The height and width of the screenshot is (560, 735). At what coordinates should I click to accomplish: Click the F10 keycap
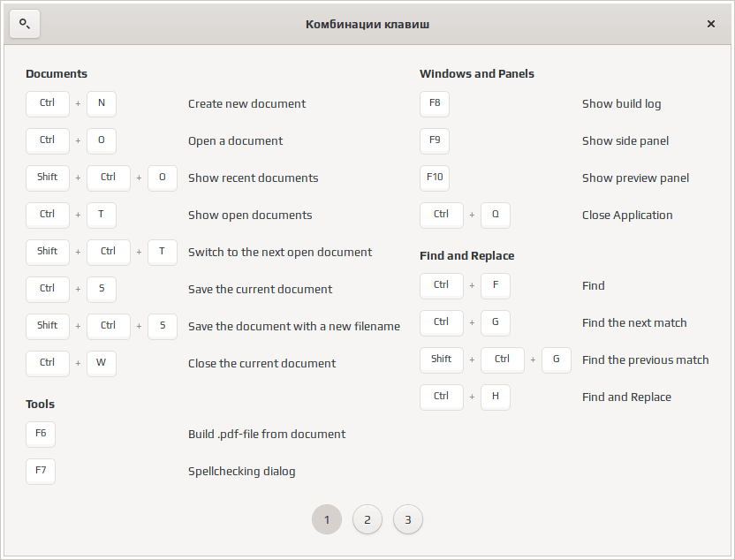435,178
